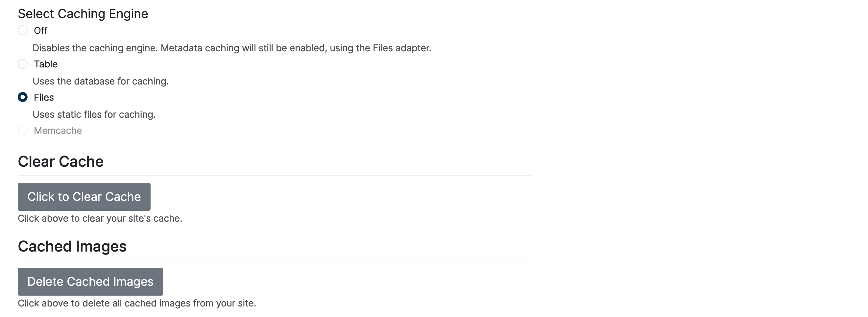This screenshot has height=317, width=868.
Task: Click the Clear Cache section heading
Action: pyautogui.click(x=60, y=162)
